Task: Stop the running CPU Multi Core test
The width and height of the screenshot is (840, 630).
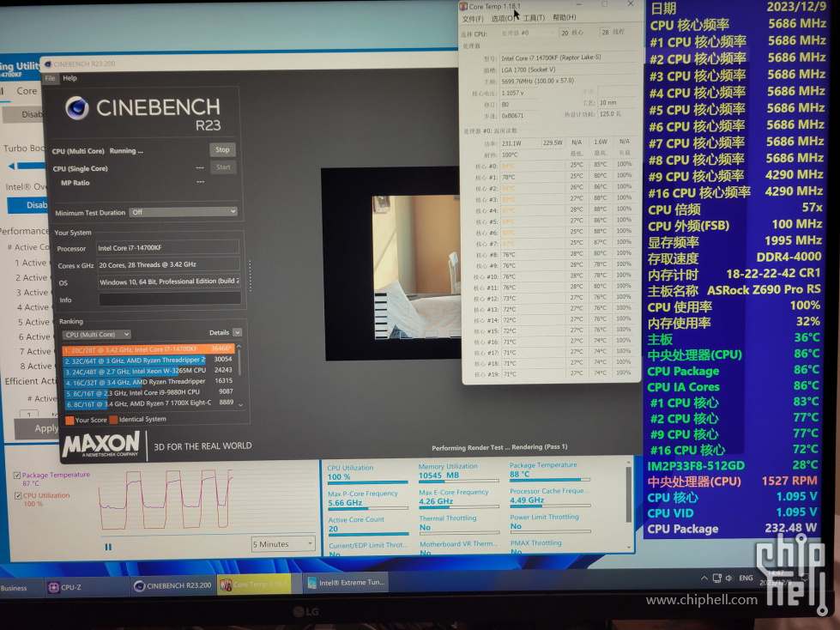Action: (x=222, y=150)
